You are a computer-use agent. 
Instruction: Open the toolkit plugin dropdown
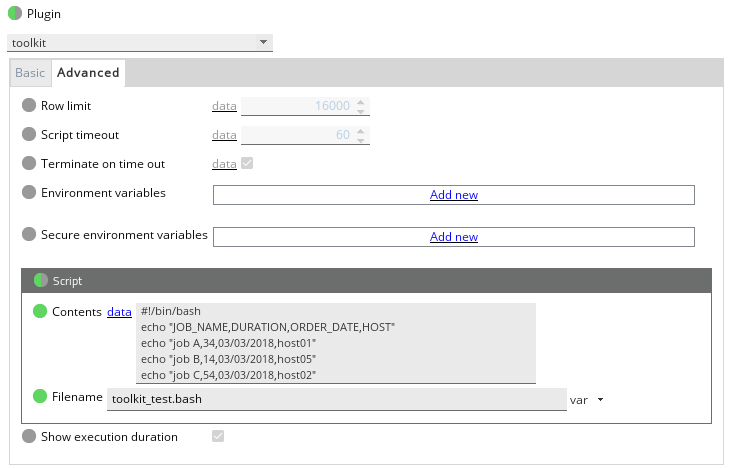[140, 42]
